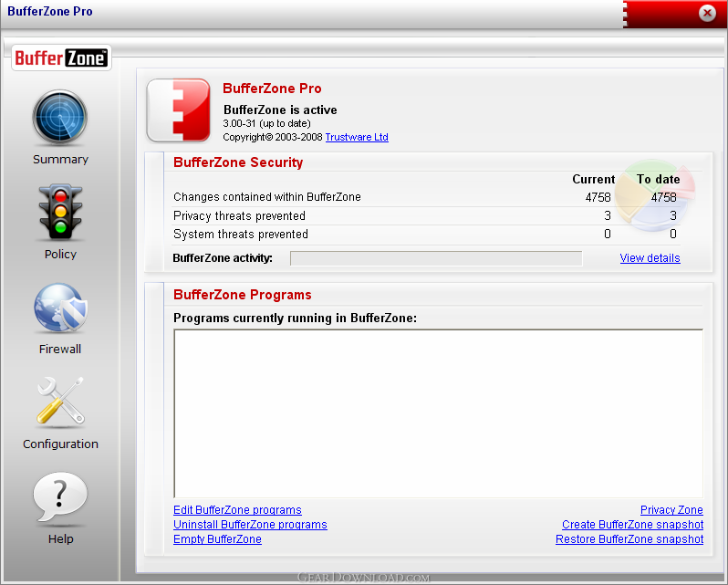The image size is (728, 585).
Task: Click Create BufferZone snapshot link
Action: [633, 525]
